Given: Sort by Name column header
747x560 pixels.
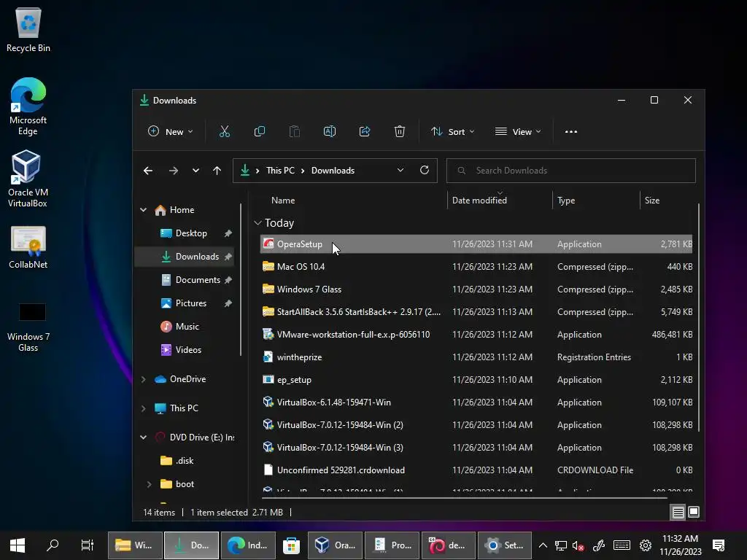Looking at the screenshot, I should click(283, 201).
